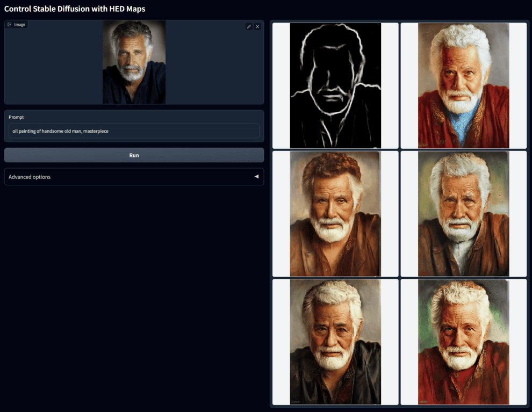The image size is (532, 412).
Task: Remove the uploaded image with X icon
Action: click(257, 26)
